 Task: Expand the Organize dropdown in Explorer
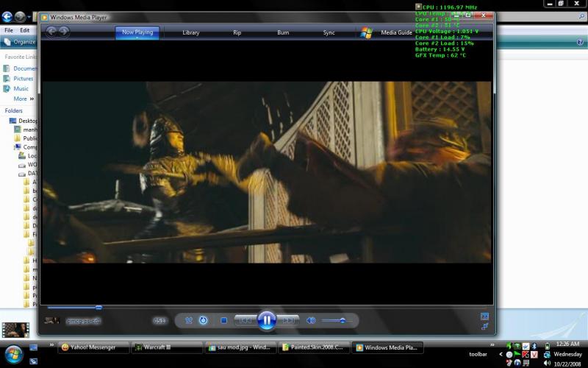point(21,42)
